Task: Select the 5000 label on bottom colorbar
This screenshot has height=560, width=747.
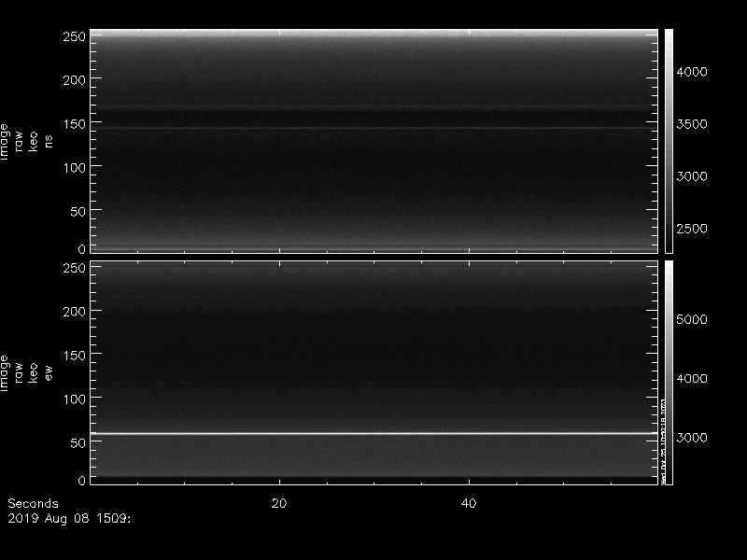Action: pyautogui.click(x=692, y=319)
